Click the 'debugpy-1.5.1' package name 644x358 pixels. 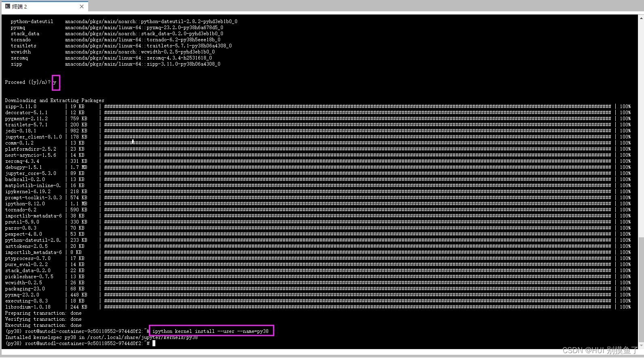coord(23,167)
